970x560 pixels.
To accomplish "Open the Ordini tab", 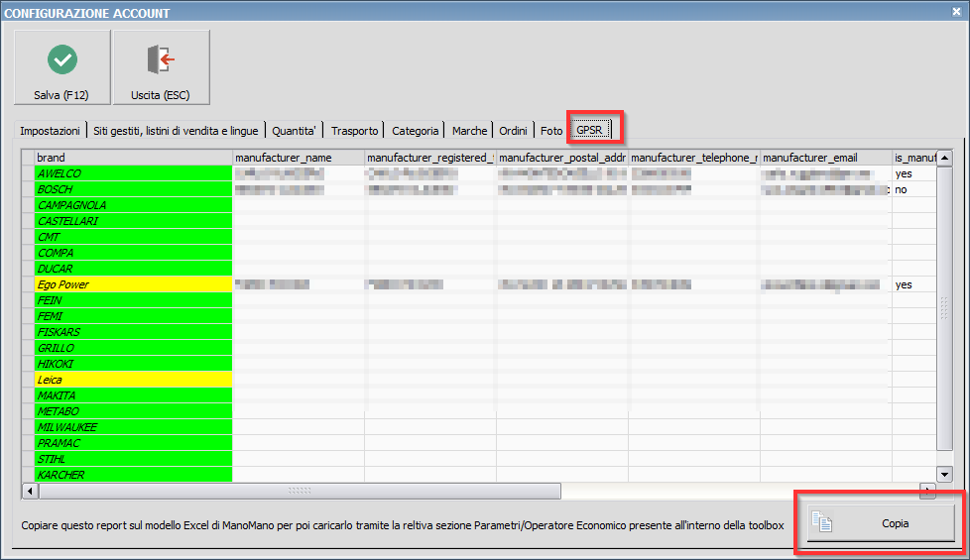I will pos(514,131).
